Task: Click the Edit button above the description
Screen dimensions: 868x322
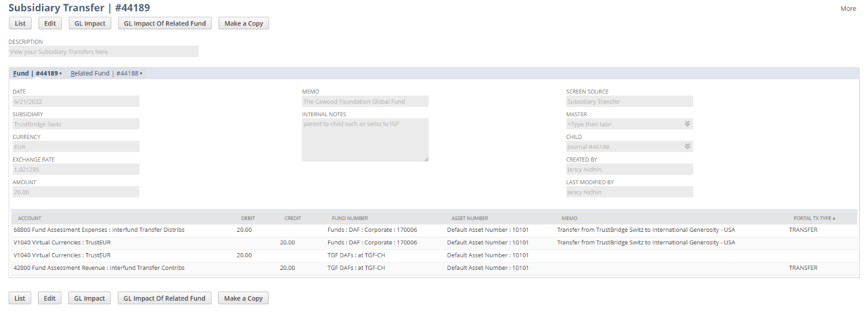Action: [x=50, y=23]
